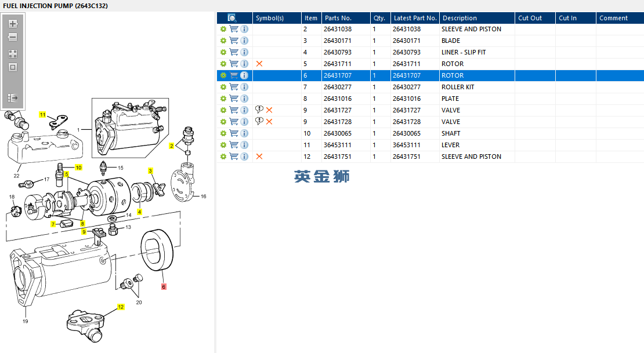Viewport: 644px width, 353px height.
Task: Select diagram callout 5 highlighted label
Action: pyautogui.click(x=66, y=174)
